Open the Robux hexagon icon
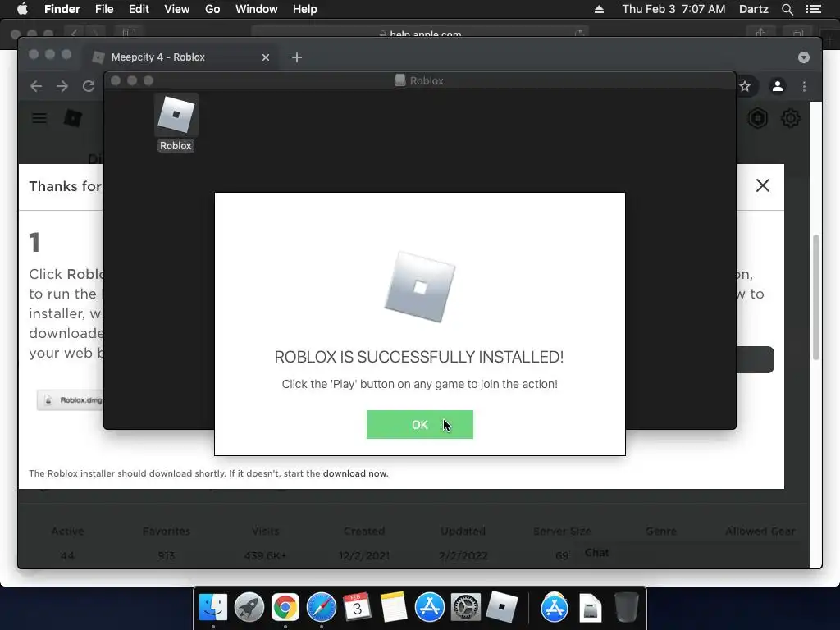840x630 pixels. point(758,118)
